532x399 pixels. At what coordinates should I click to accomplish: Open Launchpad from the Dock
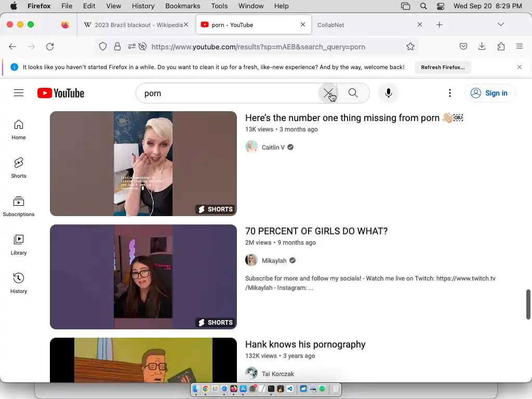(x=215, y=389)
